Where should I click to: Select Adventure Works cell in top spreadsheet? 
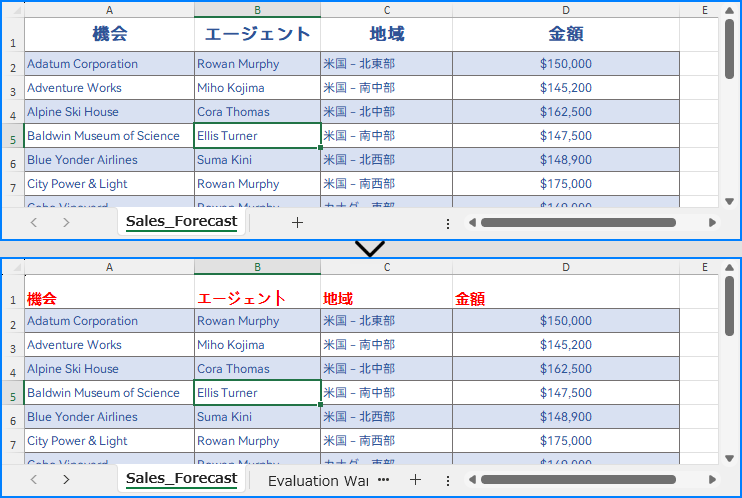(x=109, y=88)
